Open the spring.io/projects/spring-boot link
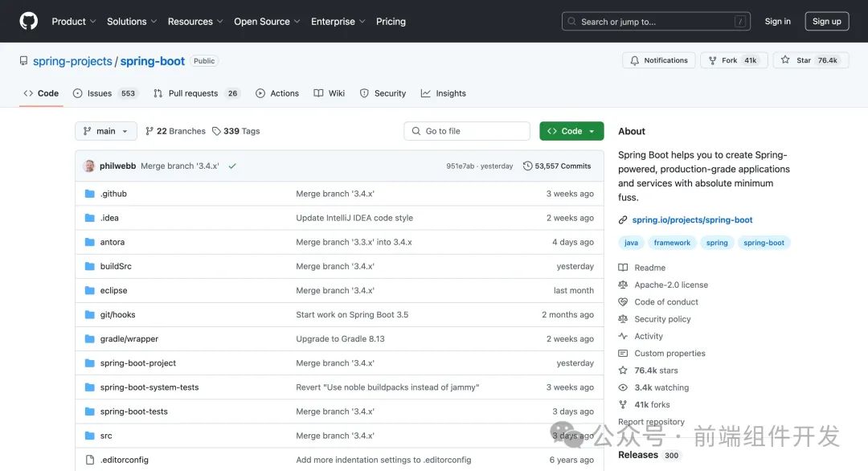This screenshot has height=471, width=868. tap(692, 220)
